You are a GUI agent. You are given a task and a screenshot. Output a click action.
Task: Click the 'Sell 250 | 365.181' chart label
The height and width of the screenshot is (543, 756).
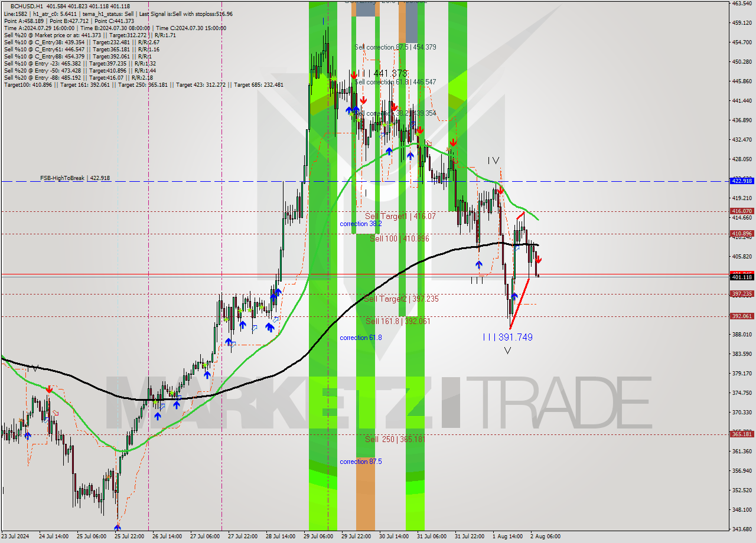click(395, 439)
